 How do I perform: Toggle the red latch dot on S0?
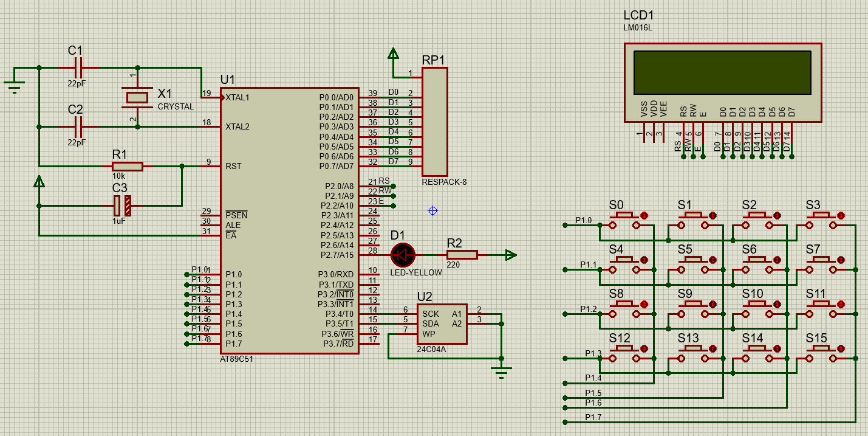tap(644, 215)
